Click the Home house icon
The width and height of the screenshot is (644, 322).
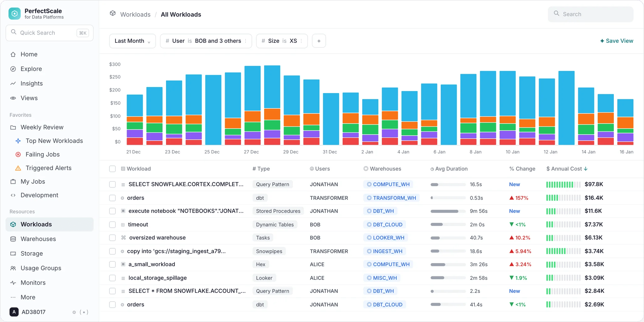coord(13,54)
